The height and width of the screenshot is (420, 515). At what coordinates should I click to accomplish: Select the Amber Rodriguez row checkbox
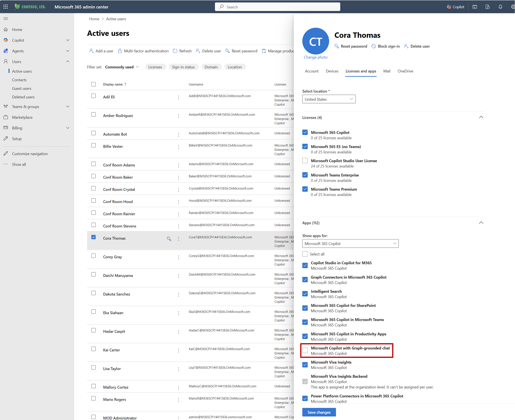point(93,115)
